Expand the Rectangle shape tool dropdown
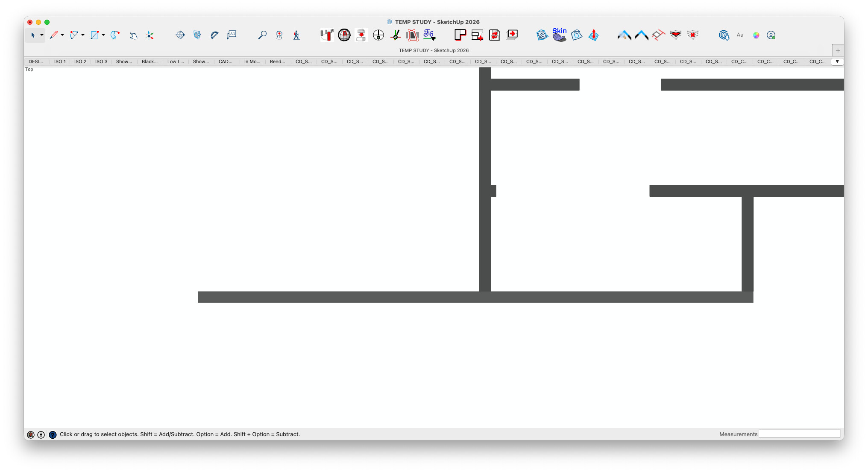 click(103, 35)
